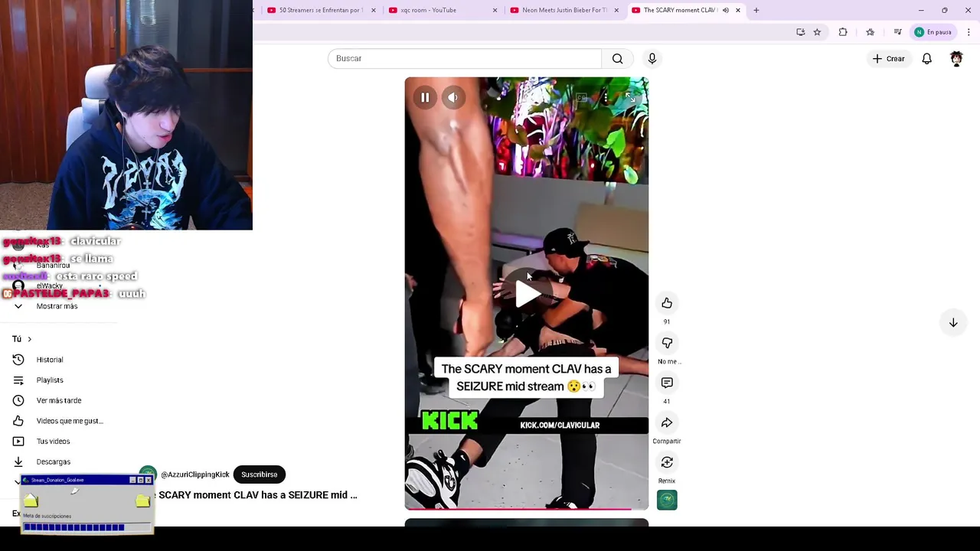Image resolution: width=980 pixels, height=551 pixels.
Task: Open YouTube notifications bell
Action: pos(927,59)
